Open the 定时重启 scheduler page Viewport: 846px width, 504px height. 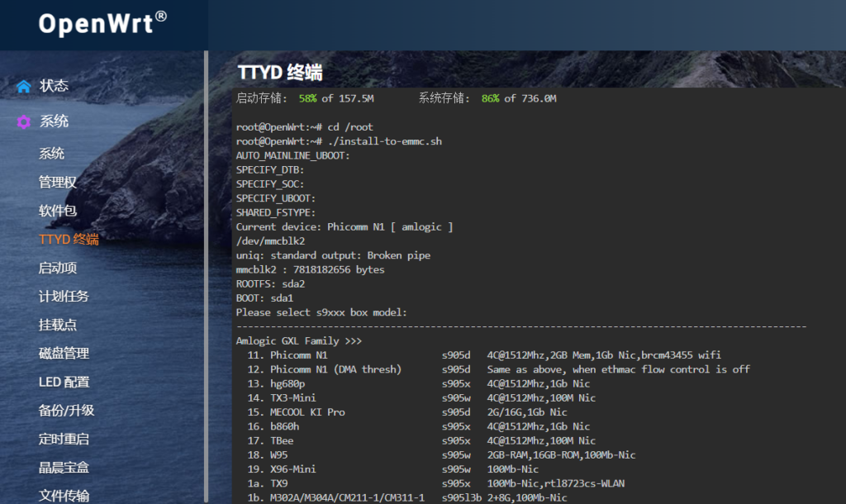click(59, 438)
